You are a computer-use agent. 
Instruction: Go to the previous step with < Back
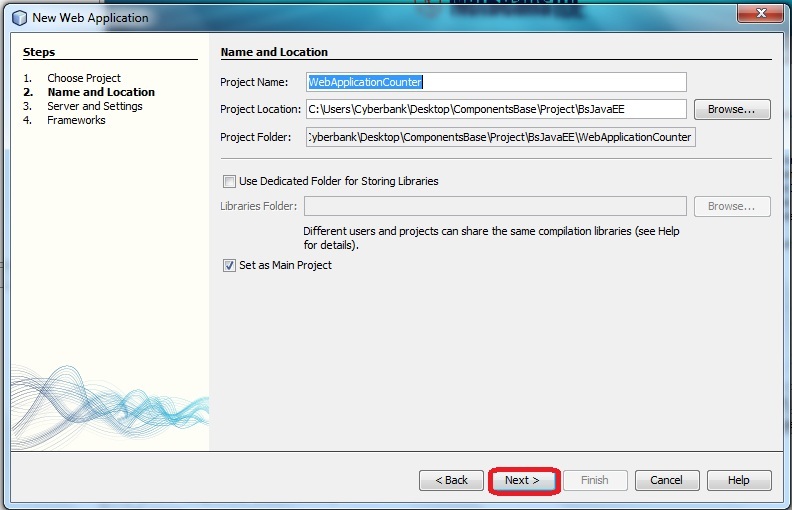(452, 480)
